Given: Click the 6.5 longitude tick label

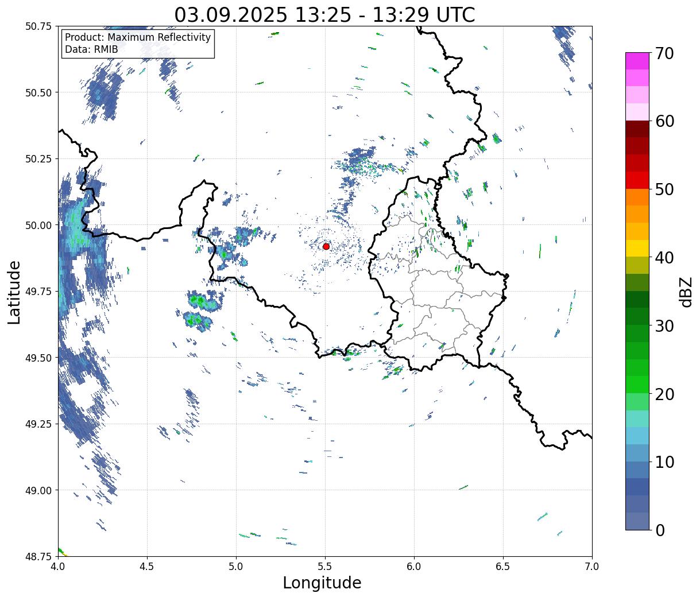Looking at the screenshot, I should (503, 566).
